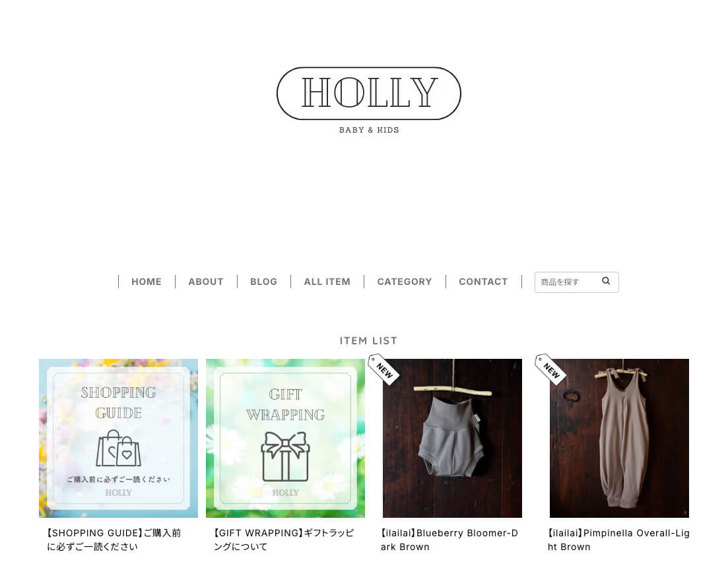View the Blueberry Bloomer product photo
This screenshot has height=562, width=728.
(452, 438)
